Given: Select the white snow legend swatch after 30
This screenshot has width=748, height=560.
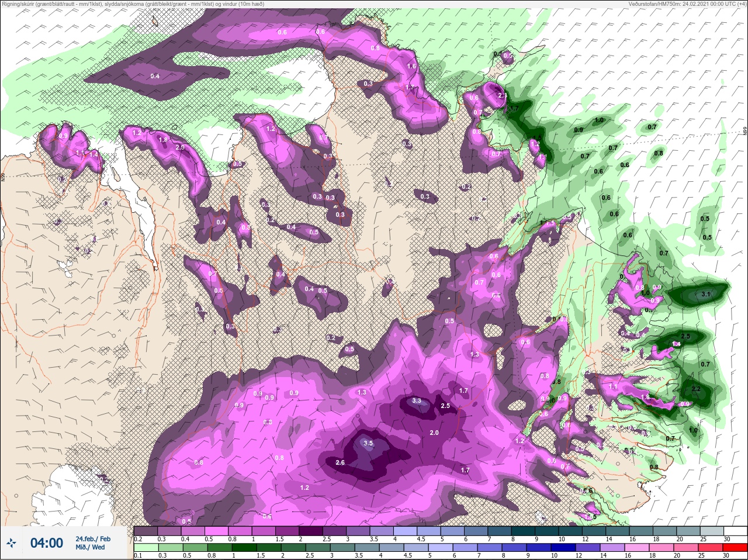Looking at the screenshot, I should pyautogui.click(x=735, y=531).
